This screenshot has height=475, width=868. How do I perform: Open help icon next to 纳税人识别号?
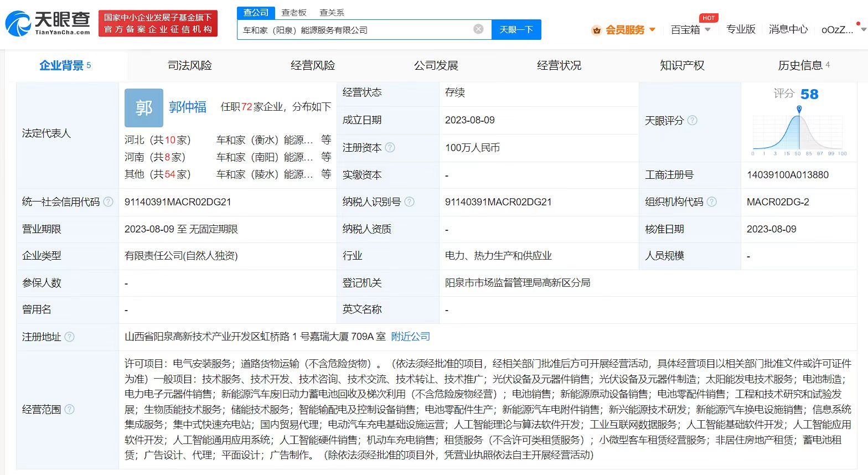[x=409, y=202]
